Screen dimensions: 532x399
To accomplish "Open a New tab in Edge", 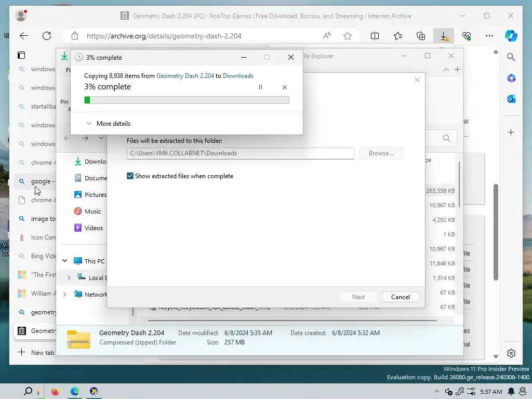I will pyautogui.click(x=35, y=353).
